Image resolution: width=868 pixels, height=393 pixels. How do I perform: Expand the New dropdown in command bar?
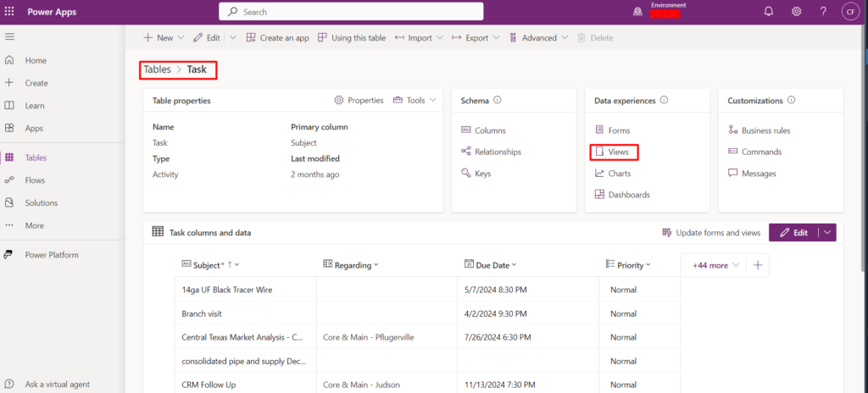[181, 37]
